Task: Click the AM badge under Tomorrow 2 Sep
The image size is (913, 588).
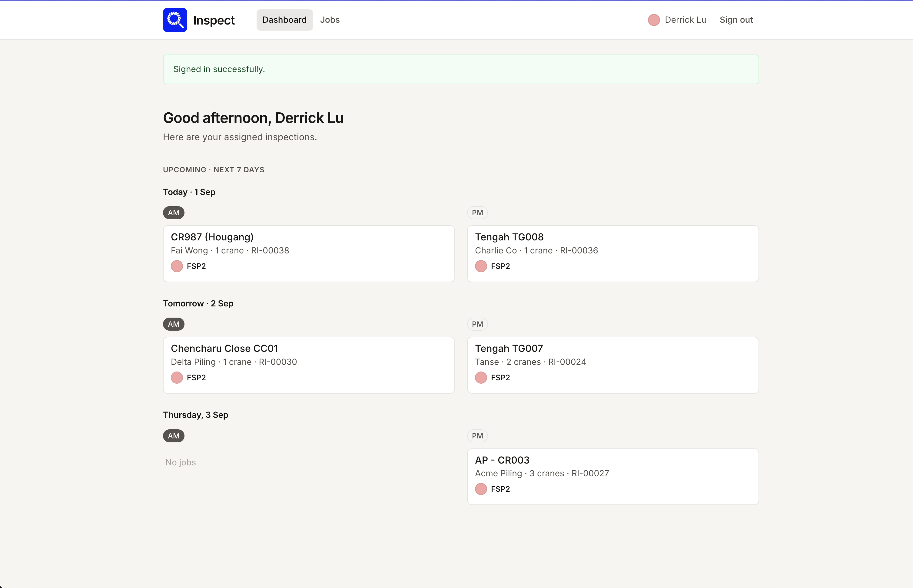Action: point(174,324)
